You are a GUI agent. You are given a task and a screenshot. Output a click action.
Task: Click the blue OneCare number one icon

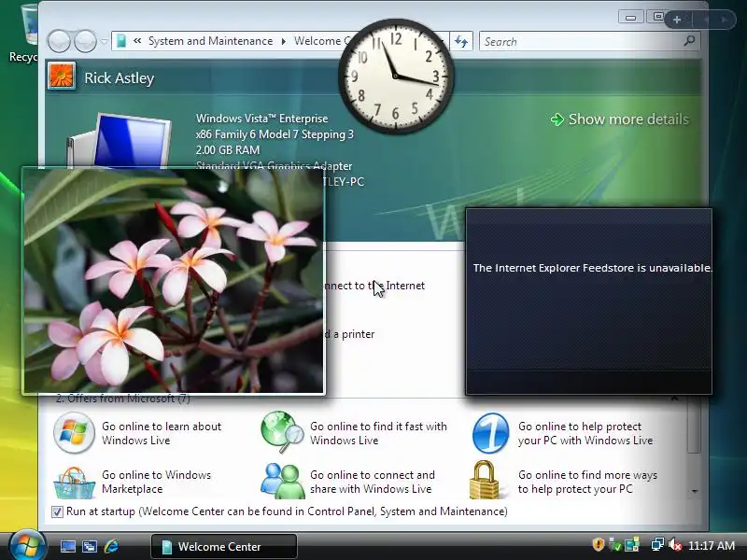[491, 433]
